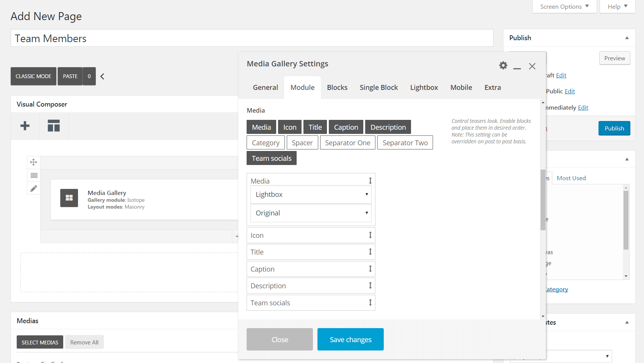Click the categories list scrollbar

click(626, 220)
